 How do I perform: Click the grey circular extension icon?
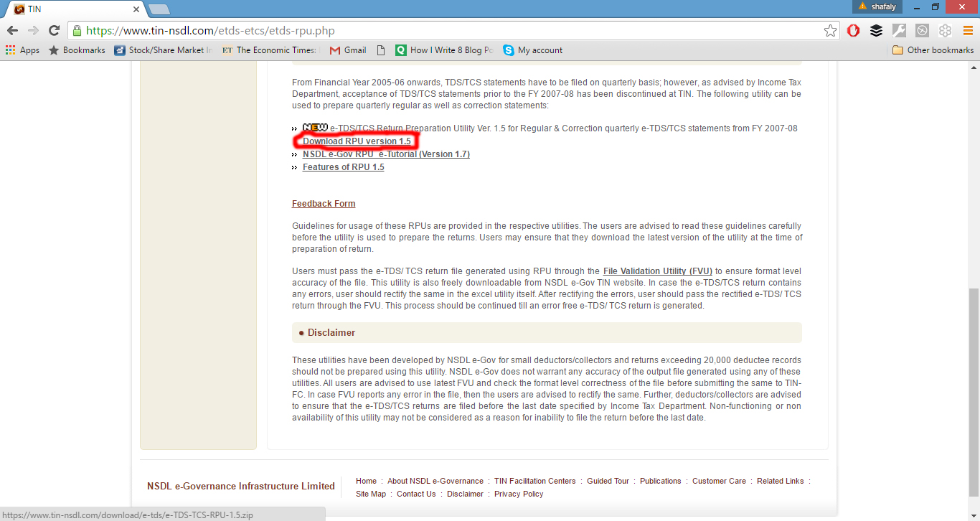coord(922,31)
